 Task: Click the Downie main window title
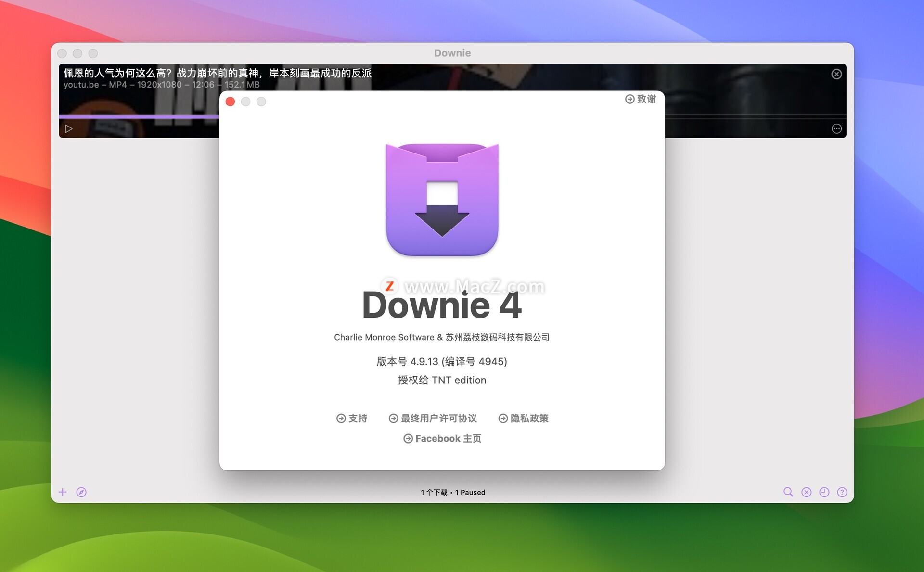(x=452, y=53)
